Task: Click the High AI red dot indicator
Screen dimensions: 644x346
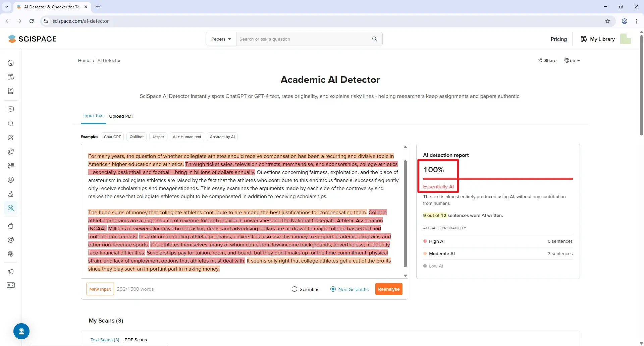Action: (x=425, y=241)
